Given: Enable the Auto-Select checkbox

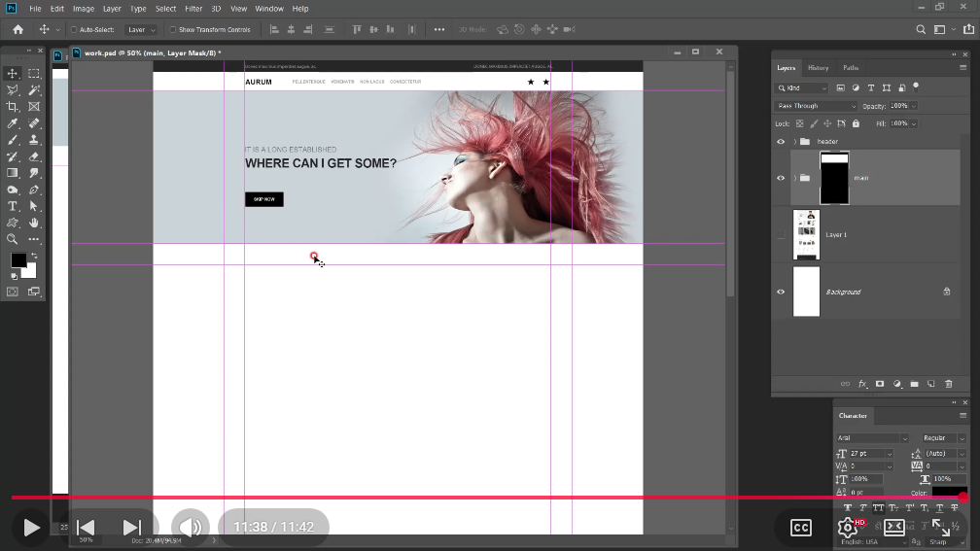Looking at the screenshot, I should [74, 29].
